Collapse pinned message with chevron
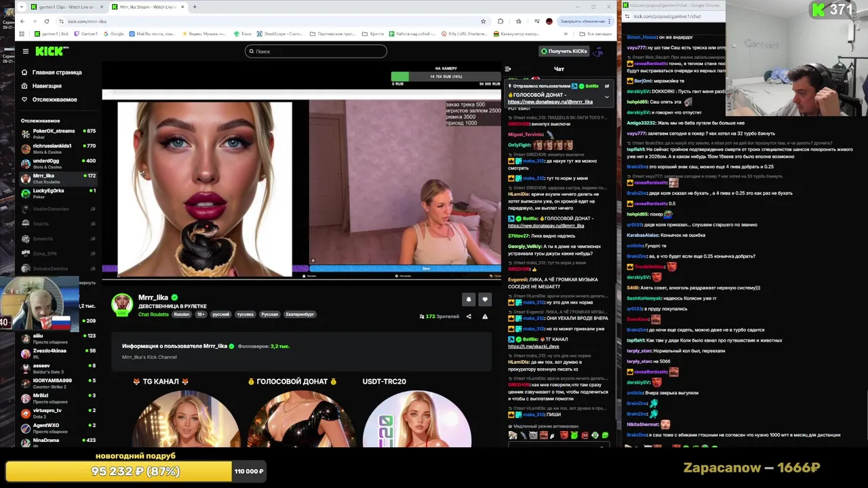This screenshot has width=868, height=488. 607,97
